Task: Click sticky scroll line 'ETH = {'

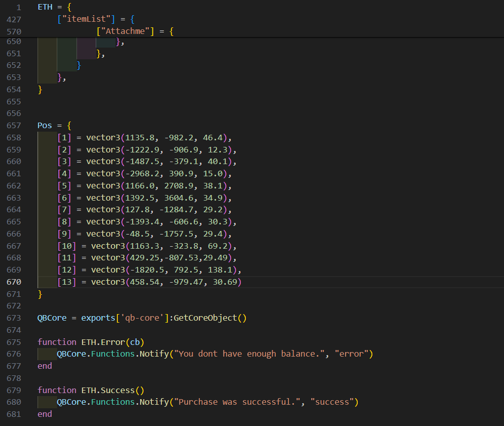Action: [x=55, y=7]
